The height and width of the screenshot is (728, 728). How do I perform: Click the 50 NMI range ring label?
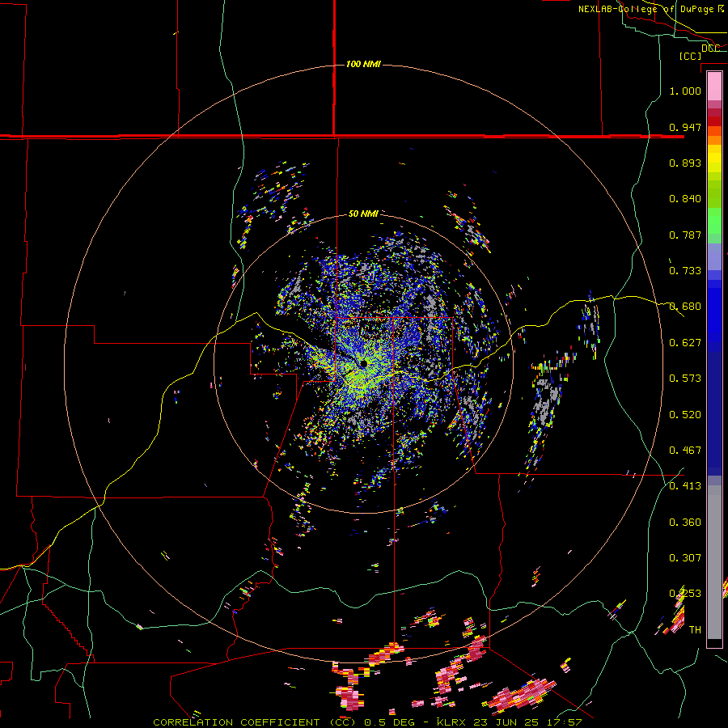click(363, 214)
